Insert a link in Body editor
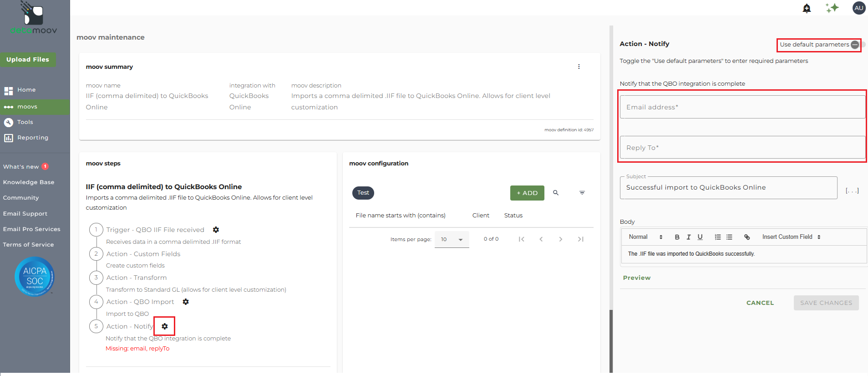Viewport: 868px width, 376px height. coord(747,237)
